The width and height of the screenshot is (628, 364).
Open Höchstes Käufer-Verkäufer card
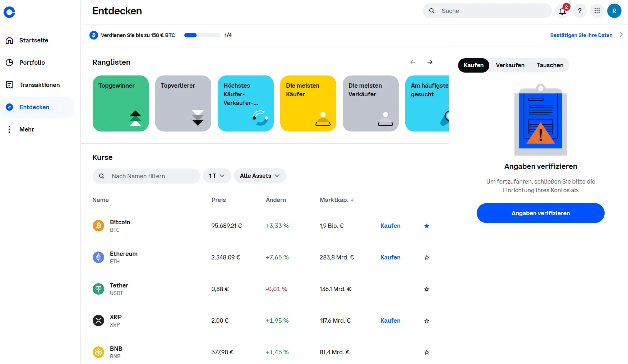point(246,103)
